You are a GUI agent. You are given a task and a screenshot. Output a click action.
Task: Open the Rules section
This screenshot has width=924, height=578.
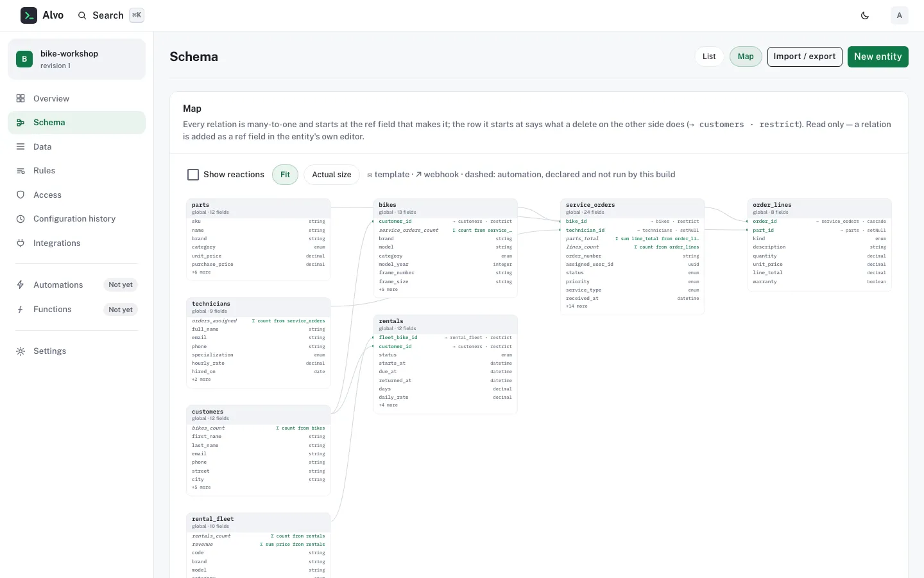pyautogui.click(x=77, y=171)
